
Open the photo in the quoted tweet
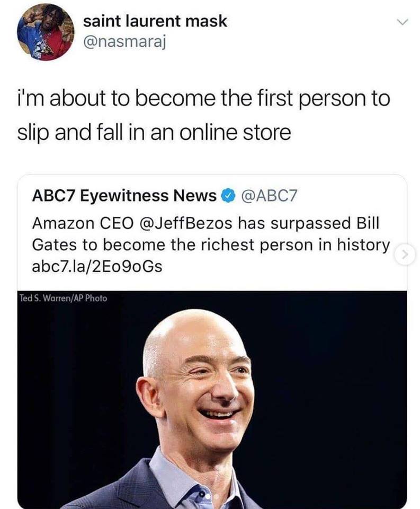pyautogui.click(x=212, y=399)
